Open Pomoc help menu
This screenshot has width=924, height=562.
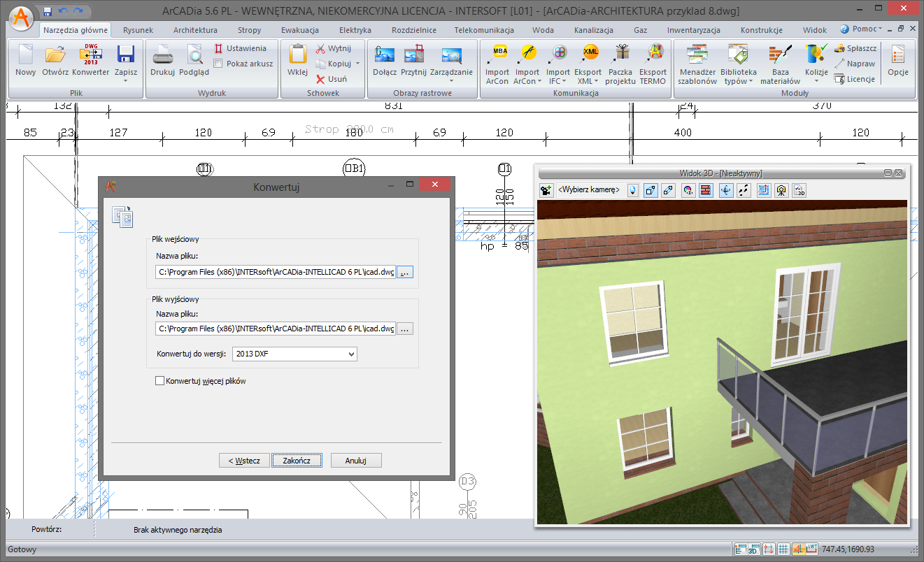[861, 29]
